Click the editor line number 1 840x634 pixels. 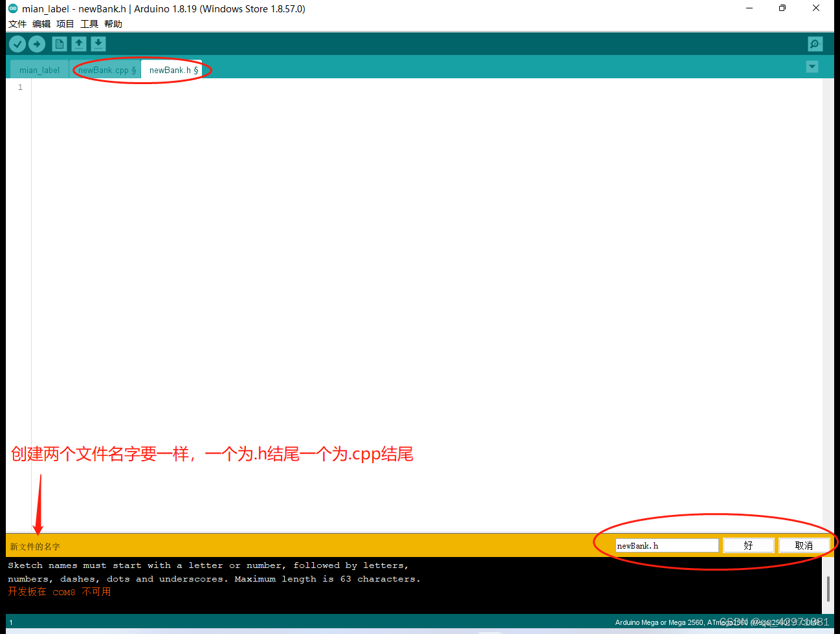click(x=19, y=87)
